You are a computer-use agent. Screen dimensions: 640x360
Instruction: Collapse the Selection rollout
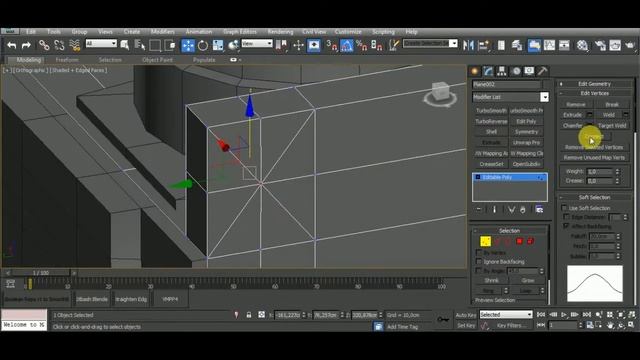(x=509, y=231)
